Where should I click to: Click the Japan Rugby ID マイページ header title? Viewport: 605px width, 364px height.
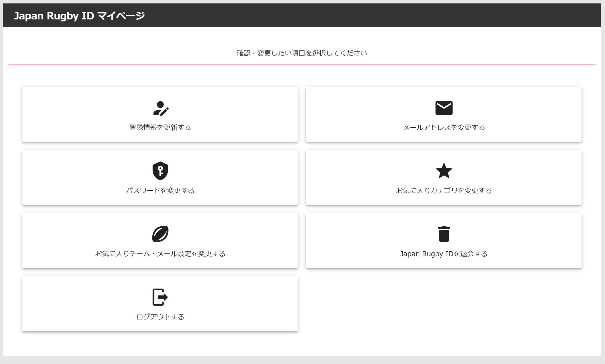(79, 16)
